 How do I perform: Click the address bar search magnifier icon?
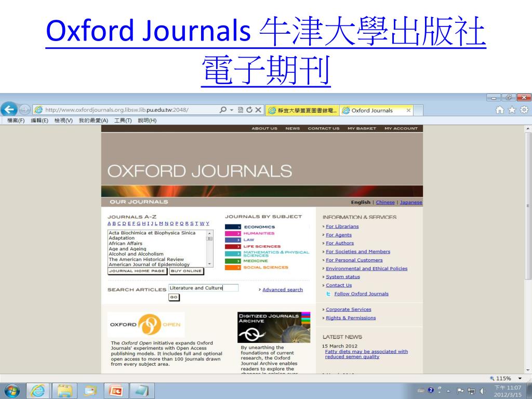(223, 110)
